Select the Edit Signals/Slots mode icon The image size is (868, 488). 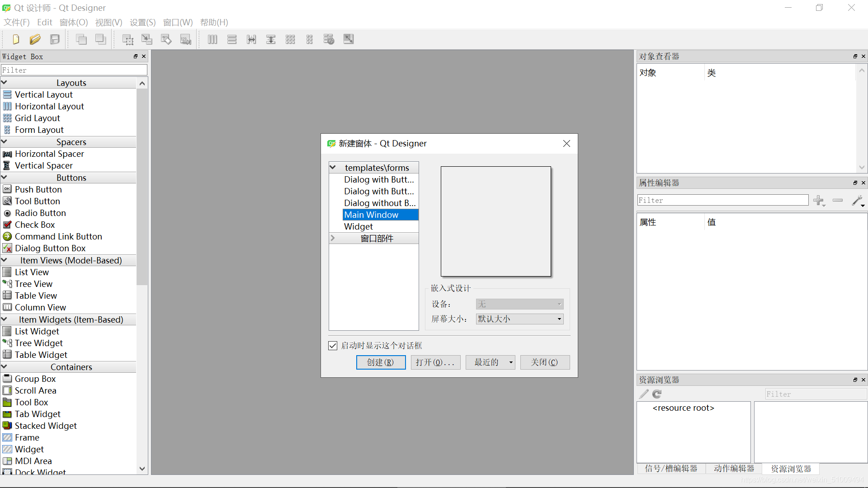147,39
